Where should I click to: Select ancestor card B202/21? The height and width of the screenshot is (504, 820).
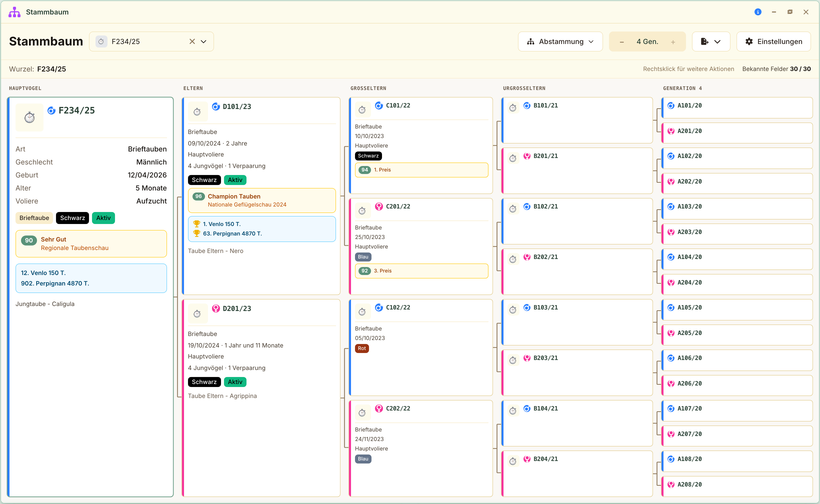click(577, 272)
